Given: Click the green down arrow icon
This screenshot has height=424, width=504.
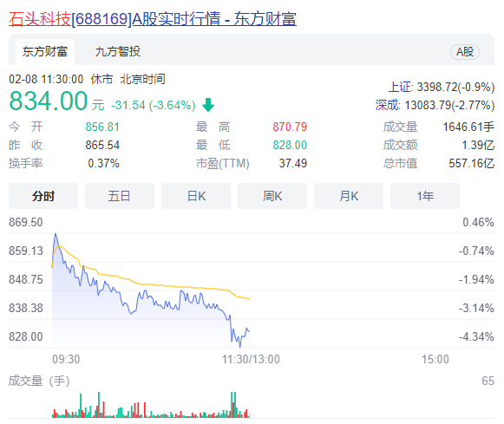Looking at the screenshot, I should pos(208,105).
